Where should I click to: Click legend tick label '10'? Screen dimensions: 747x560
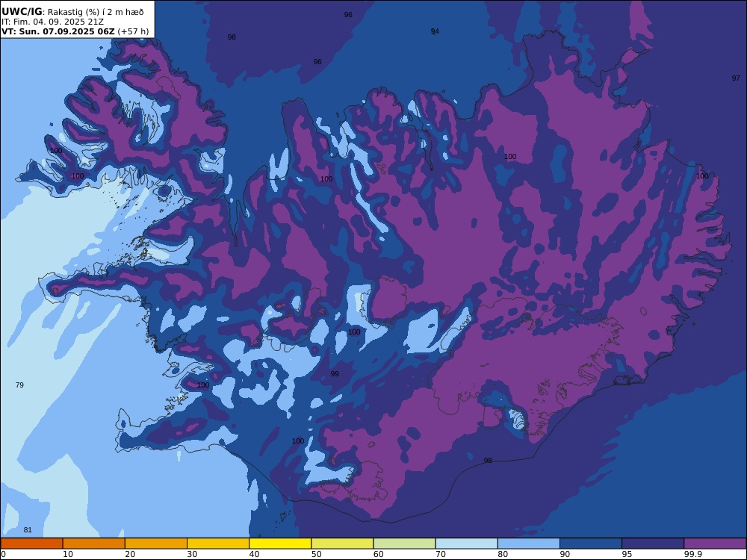point(68,554)
